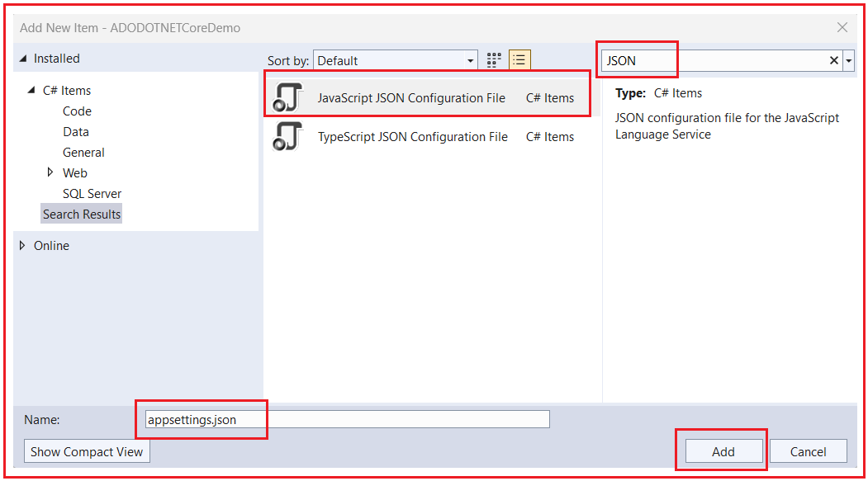Select the General category
This screenshot has width=868, height=481.
(83, 152)
